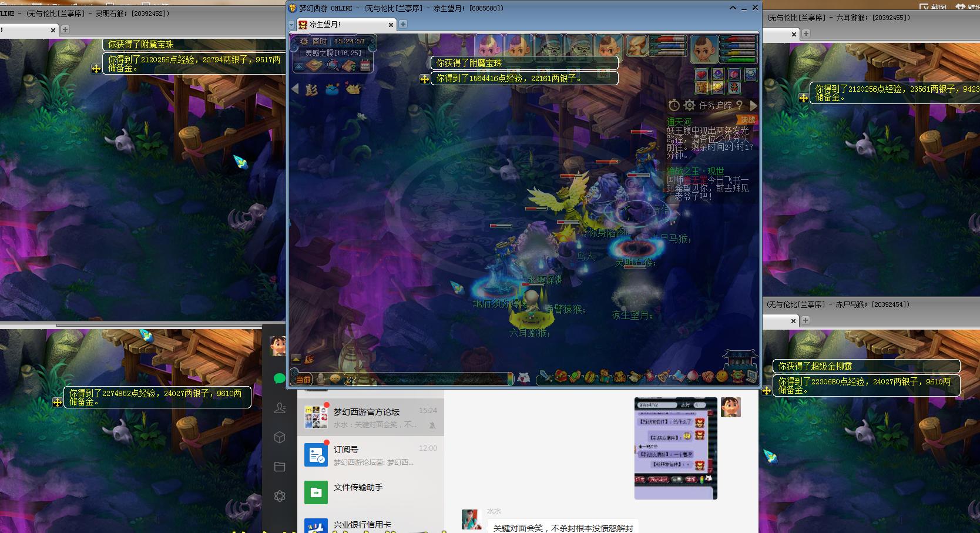
Task: Open the help guide book with question mark
Action: click(349, 66)
